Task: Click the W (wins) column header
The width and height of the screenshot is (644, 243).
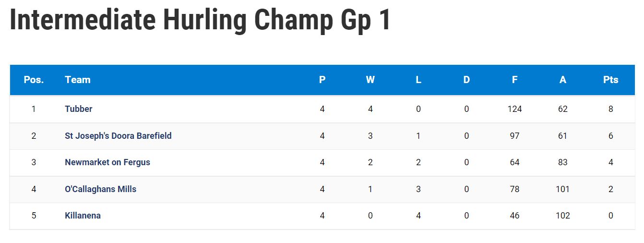Action: point(370,80)
